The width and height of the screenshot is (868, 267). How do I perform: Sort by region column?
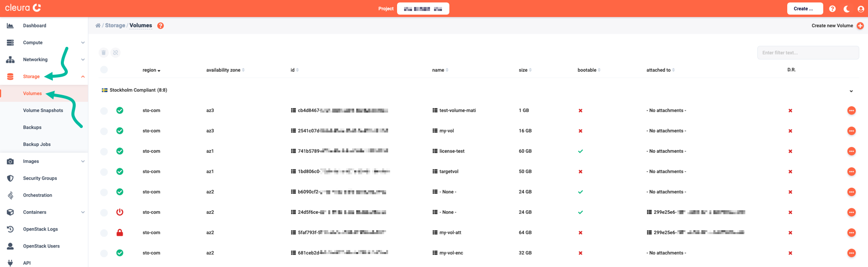click(x=151, y=70)
